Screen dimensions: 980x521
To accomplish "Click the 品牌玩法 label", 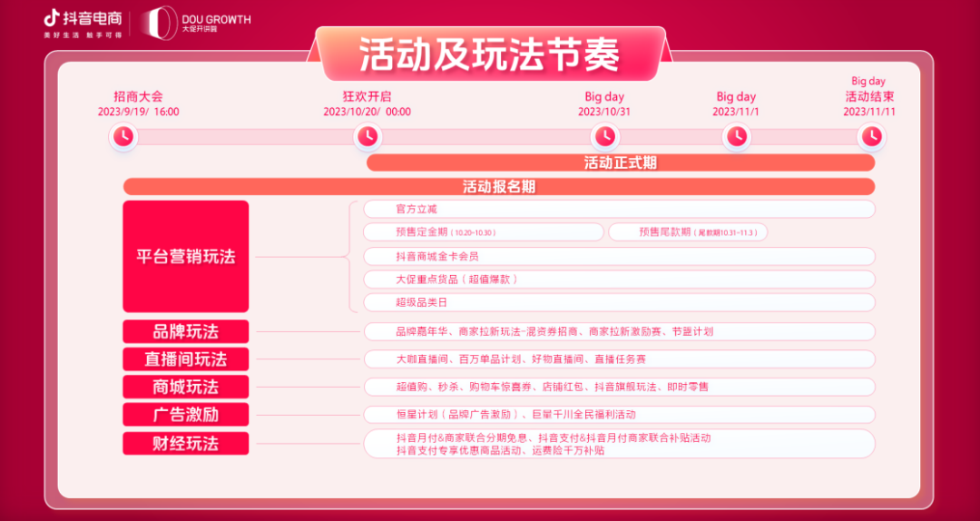I will click(x=186, y=331).
